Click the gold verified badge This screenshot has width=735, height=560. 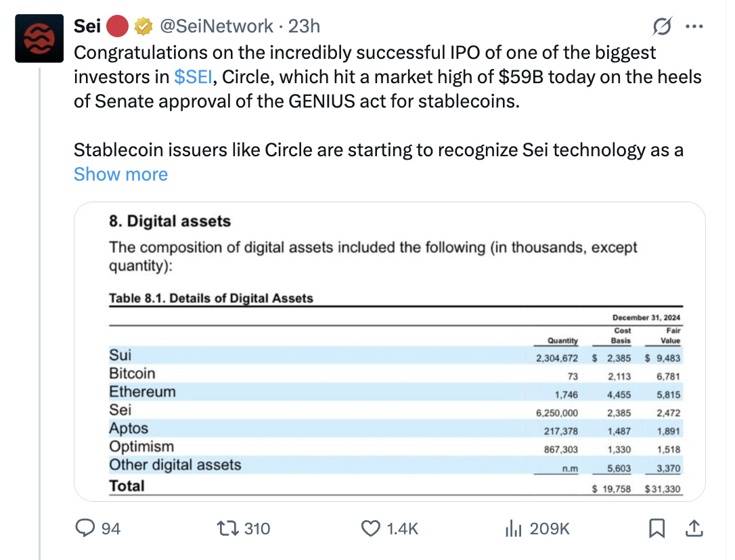(x=142, y=26)
